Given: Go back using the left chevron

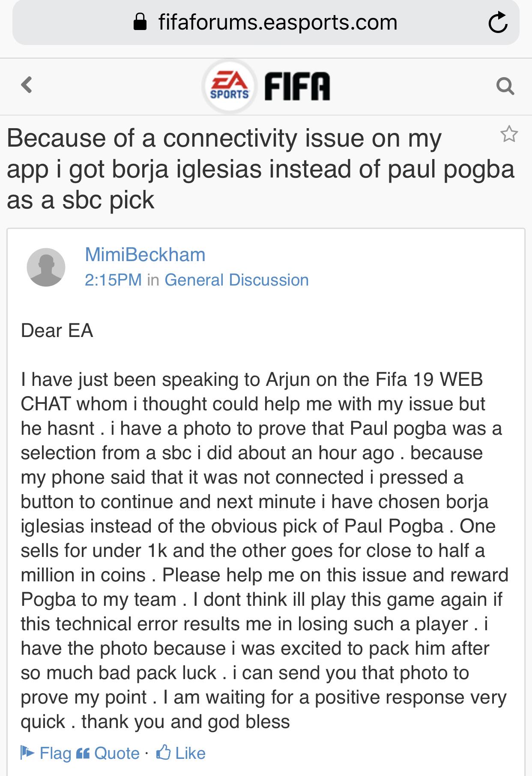Looking at the screenshot, I should point(27,84).
